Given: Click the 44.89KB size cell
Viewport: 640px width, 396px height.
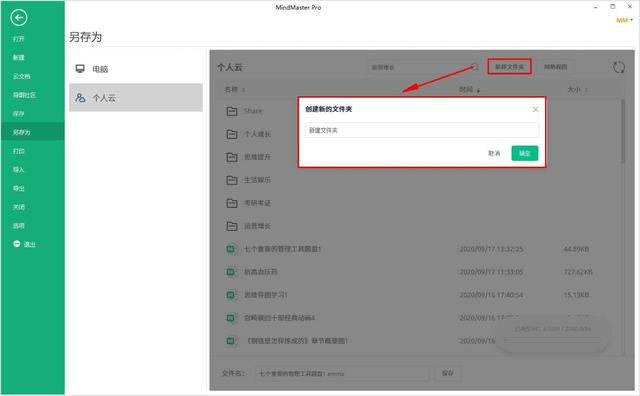Looking at the screenshot, I should click(576, 249).
